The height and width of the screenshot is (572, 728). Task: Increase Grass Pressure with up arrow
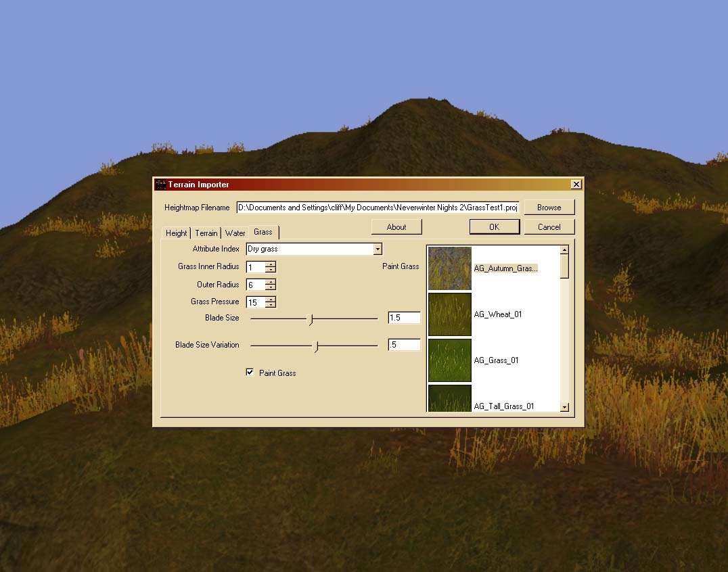pos(271,299)
